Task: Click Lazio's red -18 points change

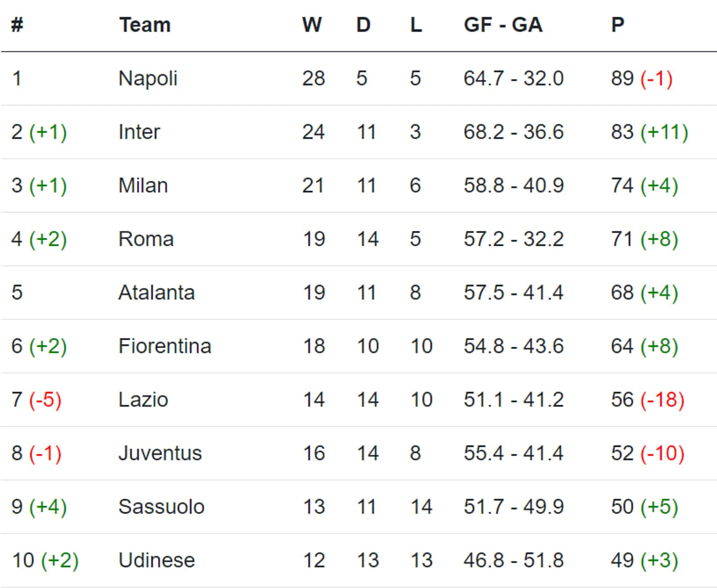Action: 662,400
